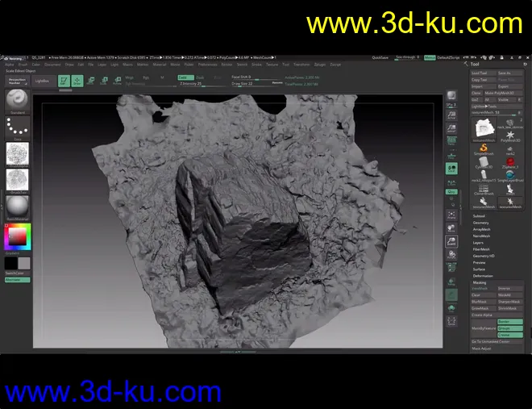The image size is (532, 409).
Task: Expand the Geometry subpalette
Action: click(x=480, y=223)
